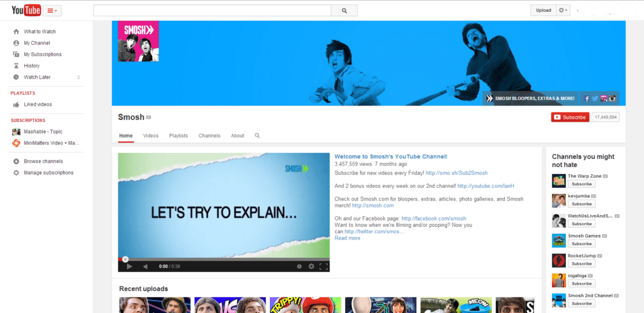Viewport: 644px width, 313px height.
Task: Subscribe to The Warp Zone
Action: click(x=582, y=184)
